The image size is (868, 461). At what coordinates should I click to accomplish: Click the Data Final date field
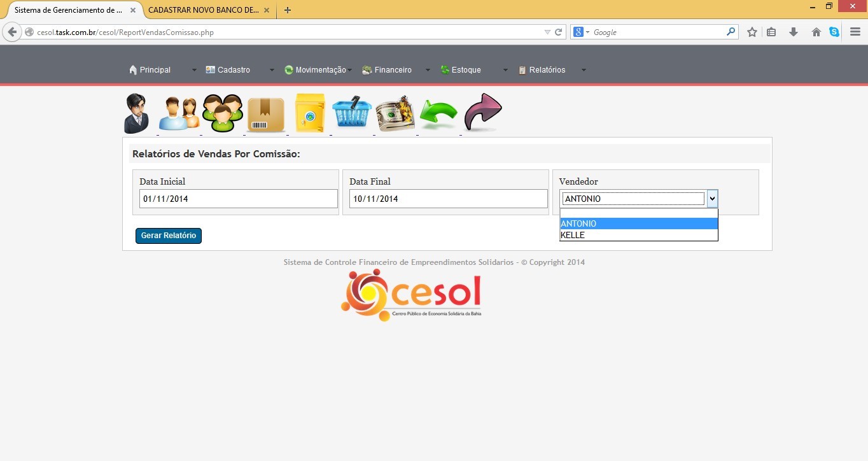pyautogui.click(x=448, y=199)
